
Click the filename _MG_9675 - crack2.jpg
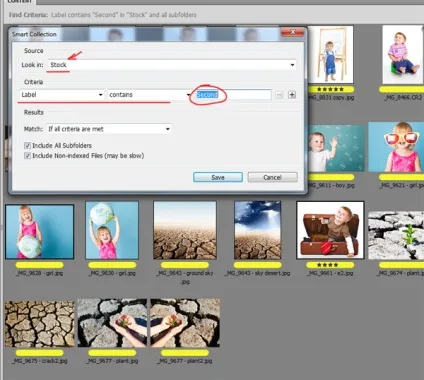click(x=40, y=361)
